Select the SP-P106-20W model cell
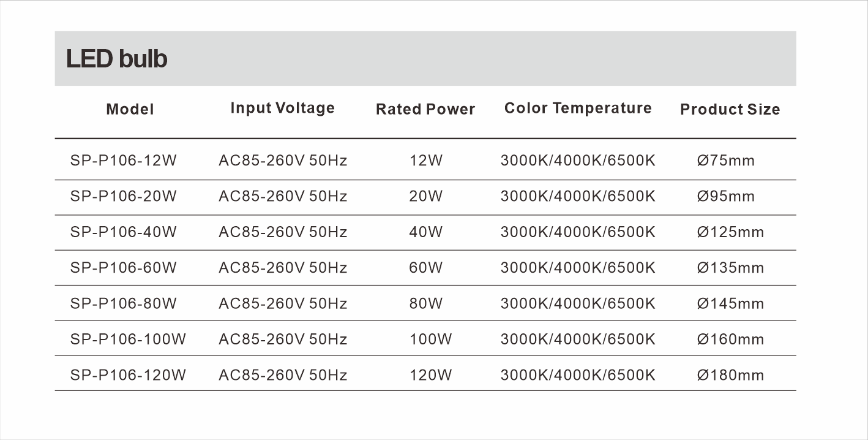868x440 pixels. click(123, 197)
